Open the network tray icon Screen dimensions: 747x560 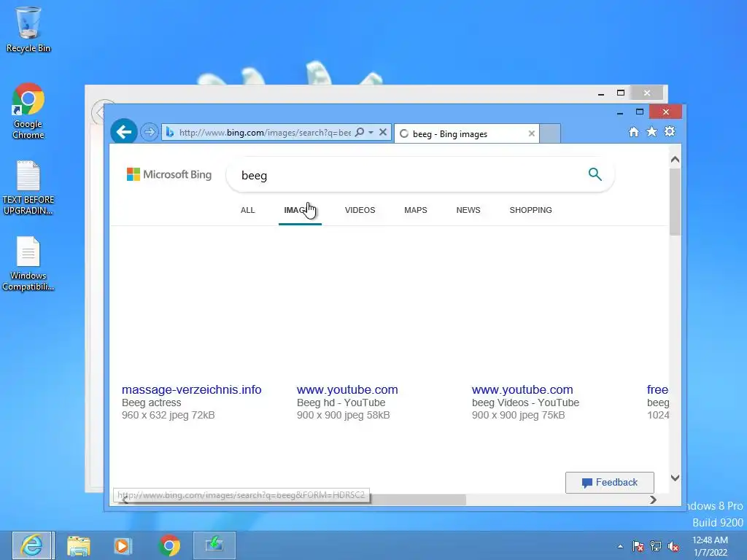[x=656, y=546]
